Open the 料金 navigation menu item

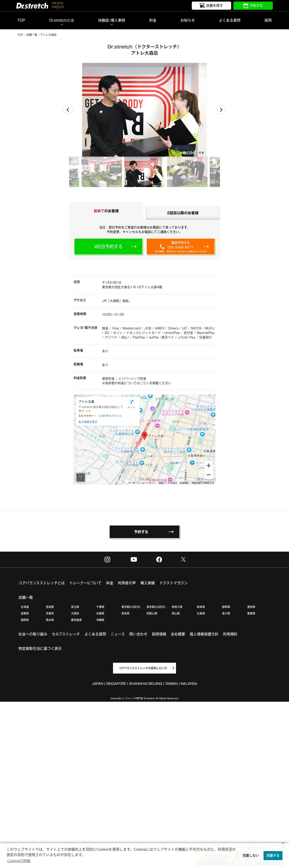tap(153, 20)
